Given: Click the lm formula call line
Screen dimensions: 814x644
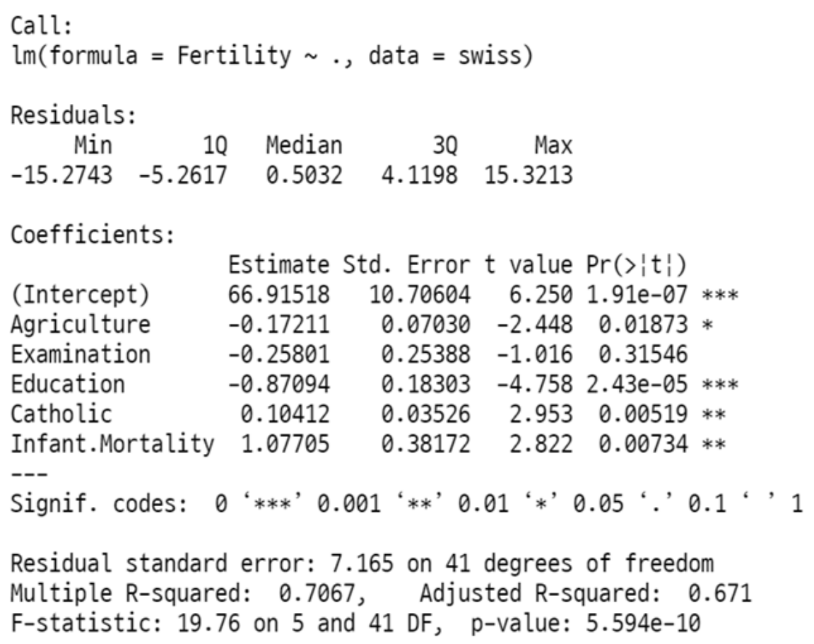Looking at the screenshot, I should coord(271,56).
